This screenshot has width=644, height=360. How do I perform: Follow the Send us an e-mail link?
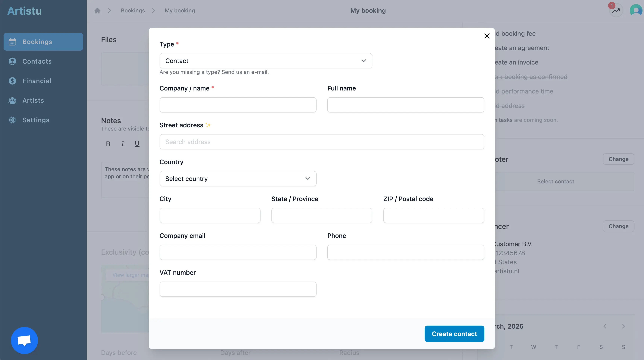pyautogui.click(x=245, y=72)
